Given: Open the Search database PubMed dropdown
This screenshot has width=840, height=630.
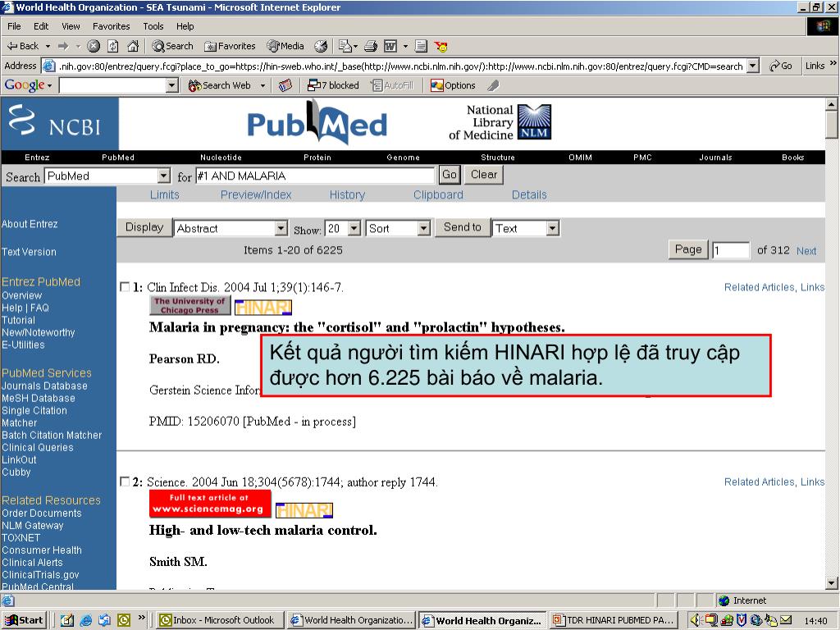Looking at the screenshot, I should pyautogui.click(x=164, y=176).
